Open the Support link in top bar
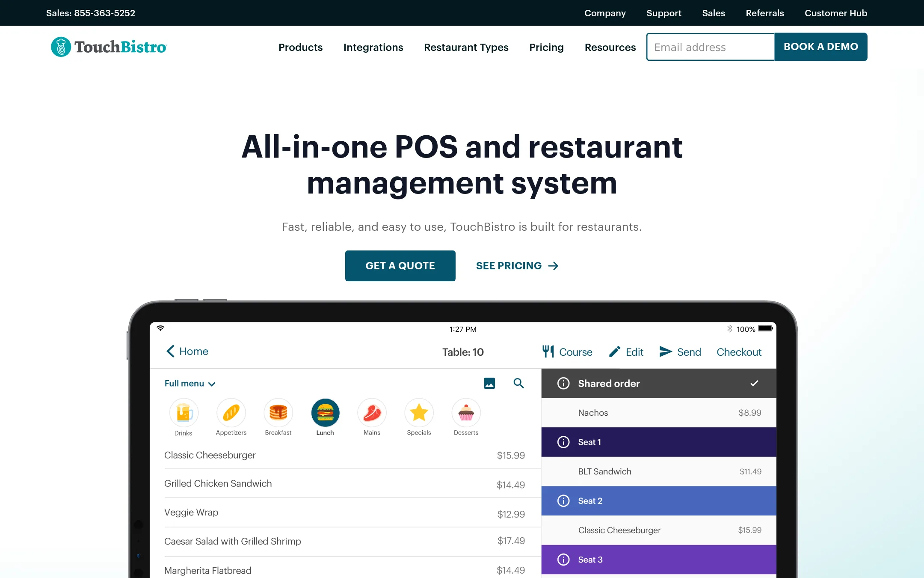 pos(663,13)
